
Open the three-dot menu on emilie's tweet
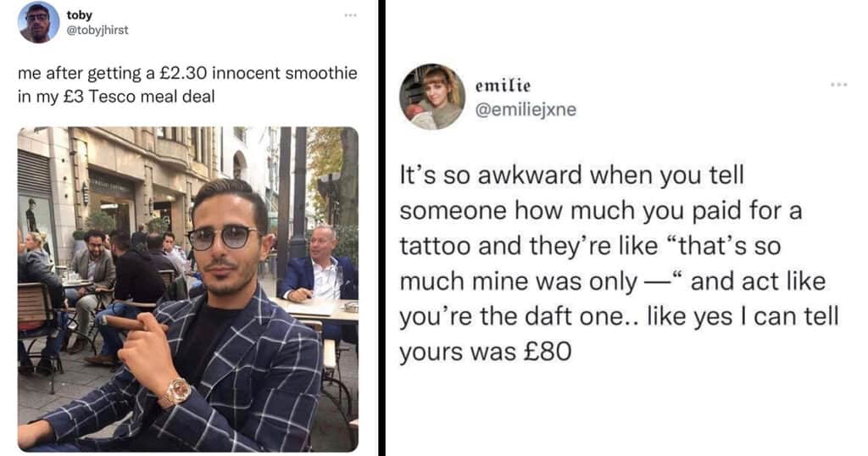pos(838,85)
